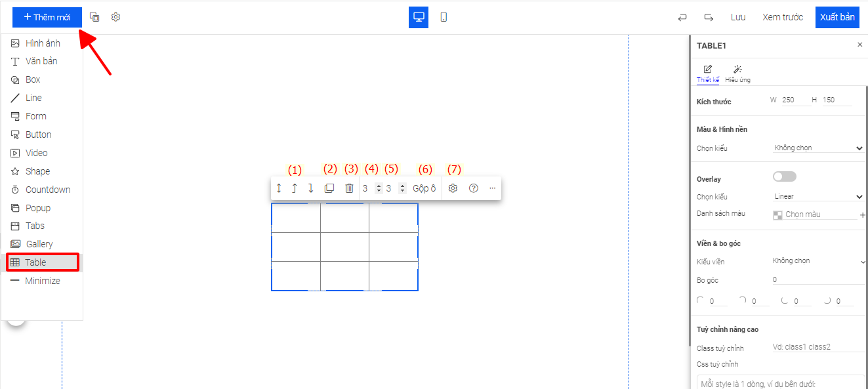Select Gallery from the element menu
The image size is (868, 389).
pyautogui.click(x=39, y=244)
